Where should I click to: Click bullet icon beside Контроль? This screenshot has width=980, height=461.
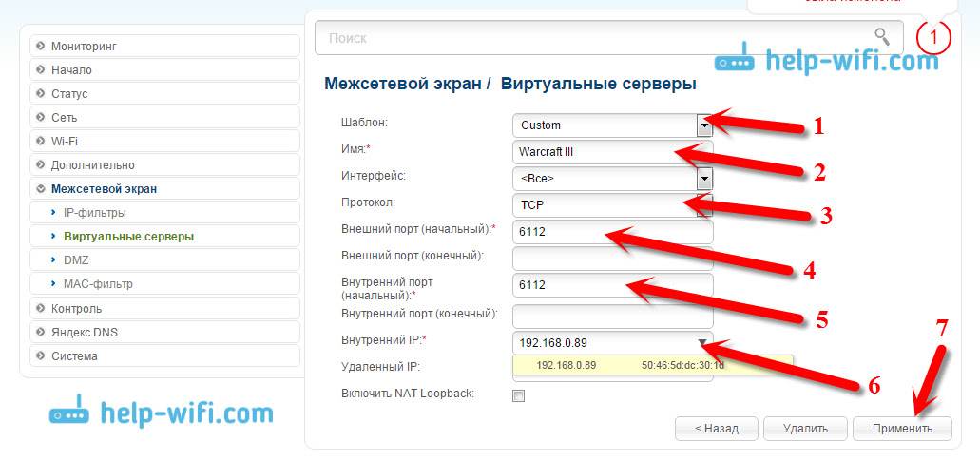(x=41, y=308)
